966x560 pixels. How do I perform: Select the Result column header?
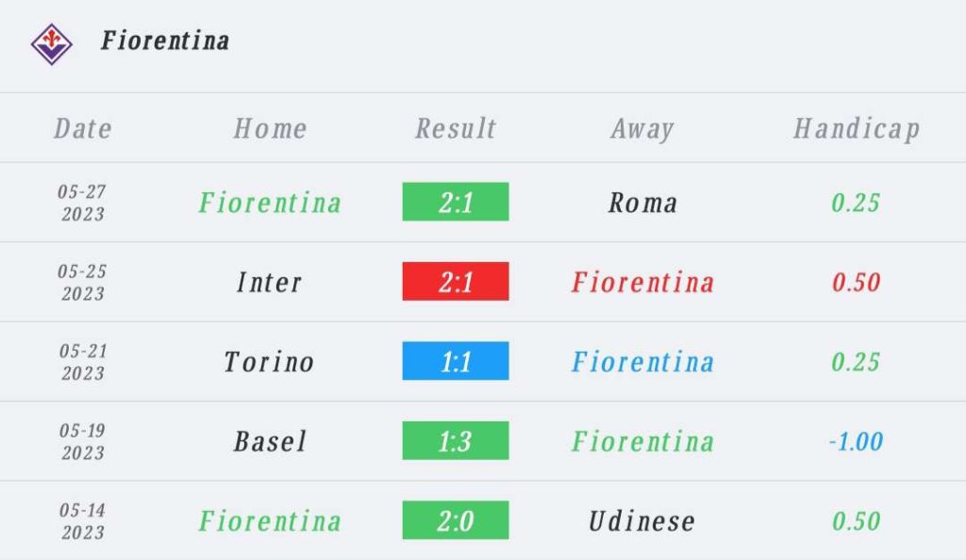coord(456,128)
